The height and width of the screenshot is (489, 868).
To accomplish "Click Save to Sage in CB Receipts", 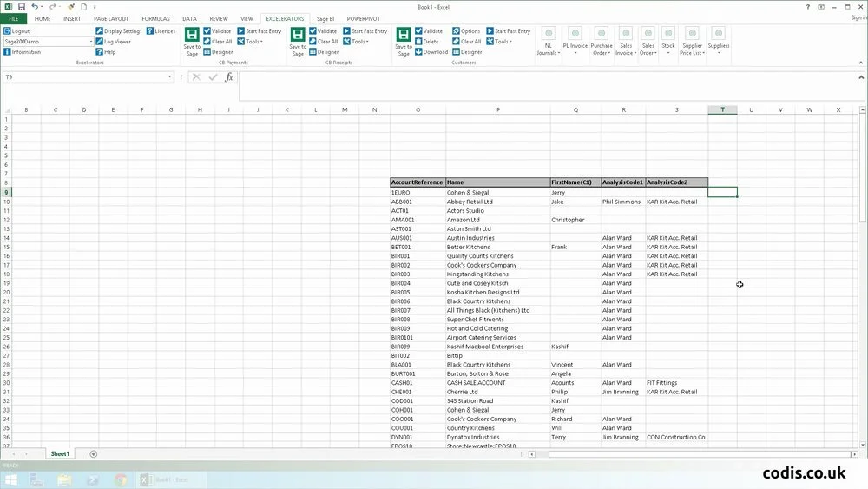I will click(298, 42).
